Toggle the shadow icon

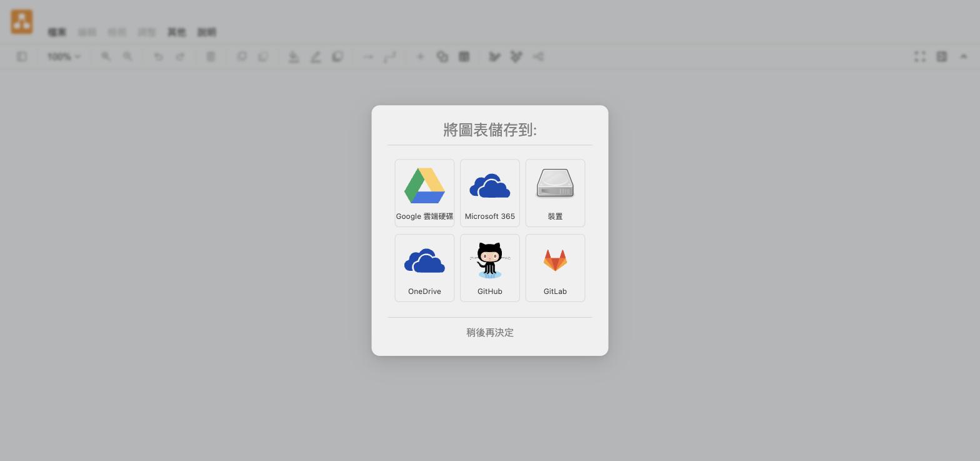337,56
